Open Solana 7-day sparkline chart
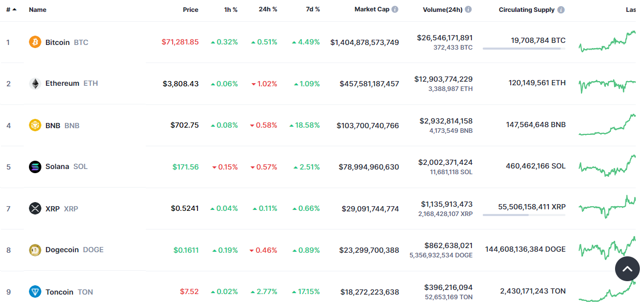This screenshot has height=307, width=644. pyautogui.click(x=608, y=165)
